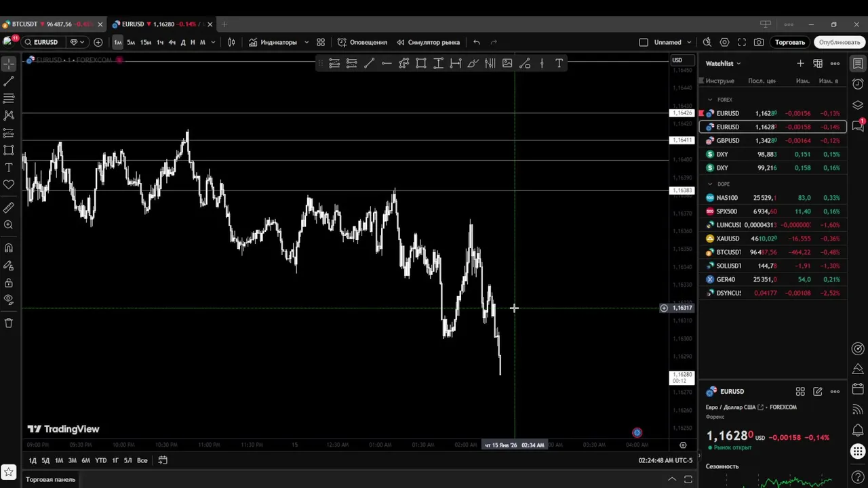Enter fullscreen mode
Image resolution: width=868 pixels, height=488 pixels.
click(x=742, y=42)
